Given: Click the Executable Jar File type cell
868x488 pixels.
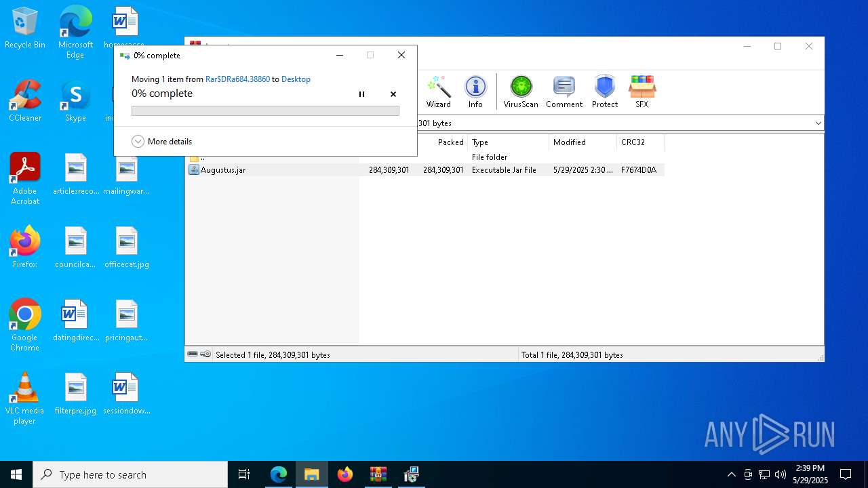Looking at the screenshot, I should click(x=504, y=170).
